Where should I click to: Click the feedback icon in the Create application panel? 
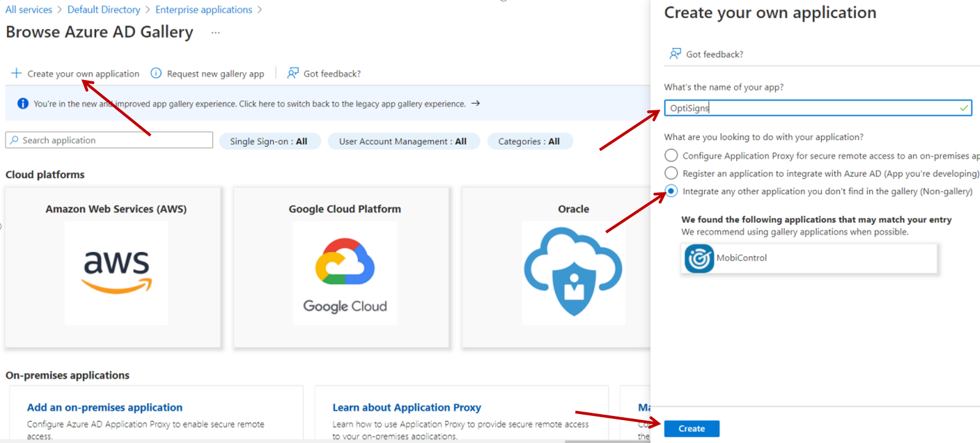pos(676,54)
